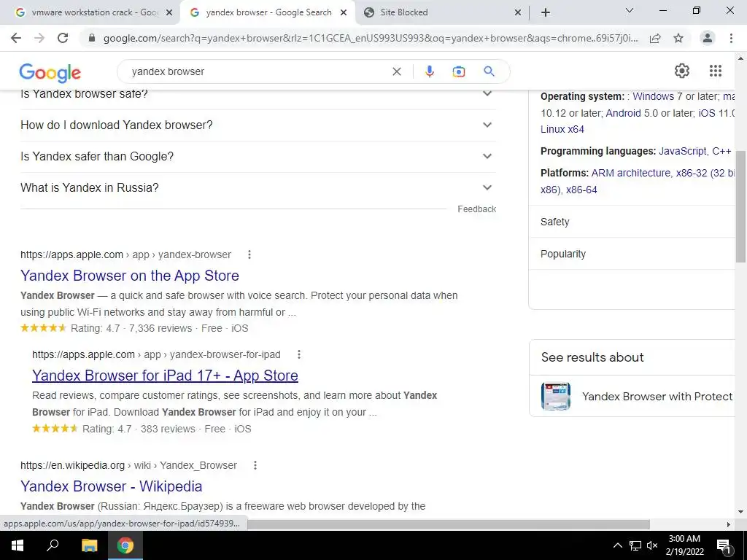The width and height of the screenshot is (747, 560).
Task: Open clock showing 3:00 AM
Action: pos(684,545)
